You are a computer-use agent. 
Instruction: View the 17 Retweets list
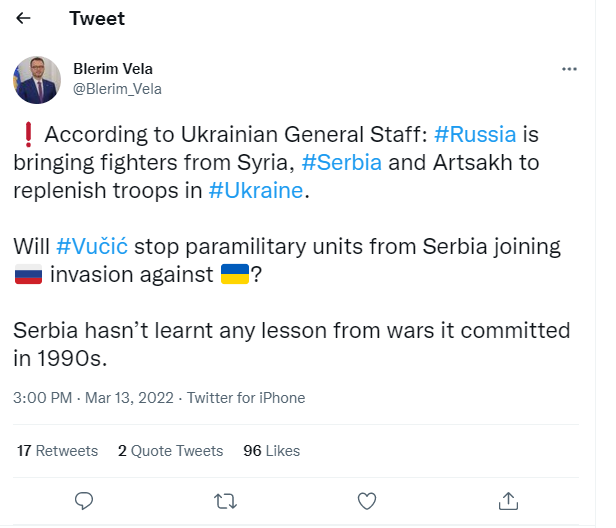[58, 451]
